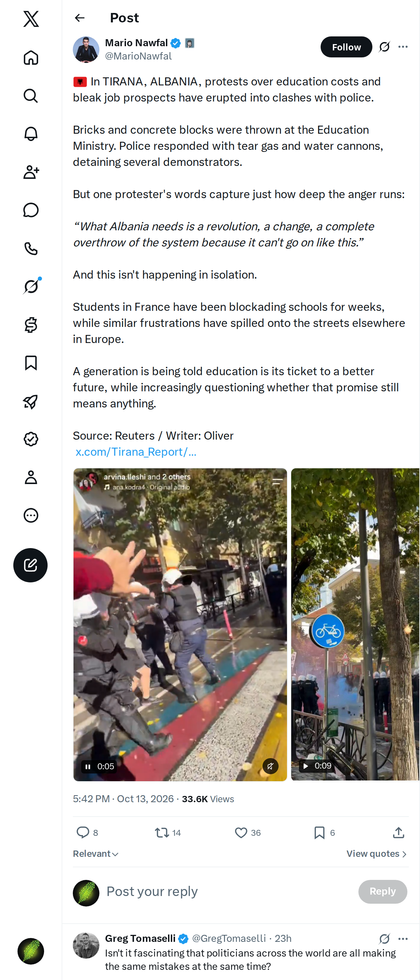The height and width of the screenshot is (980, 420).
Task: Open the Search and explore icon
Action: pos(31,96)
